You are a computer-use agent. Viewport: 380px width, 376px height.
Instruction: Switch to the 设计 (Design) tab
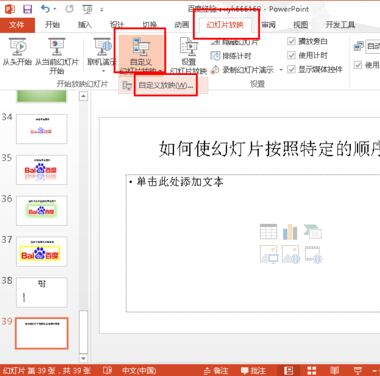117,25
